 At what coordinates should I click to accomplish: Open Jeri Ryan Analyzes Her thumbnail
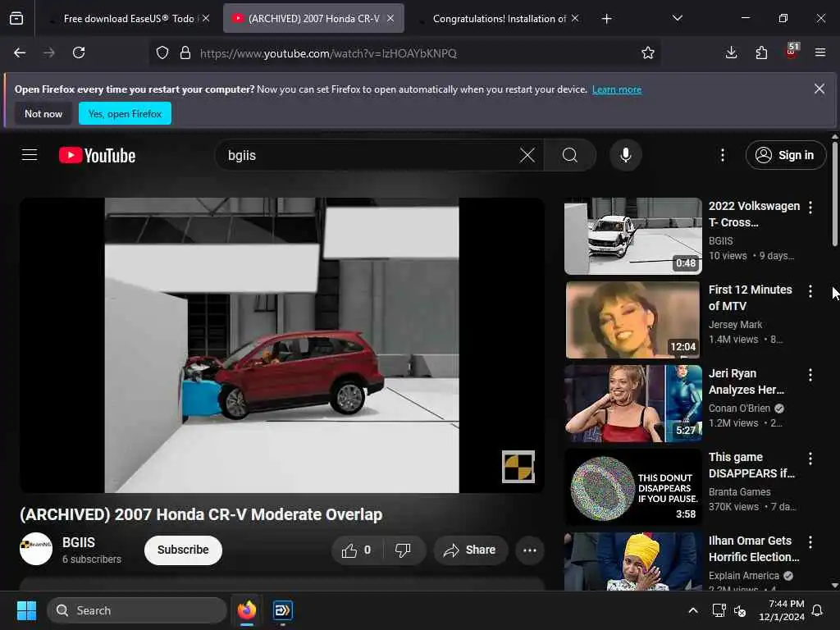coord(633,404)
